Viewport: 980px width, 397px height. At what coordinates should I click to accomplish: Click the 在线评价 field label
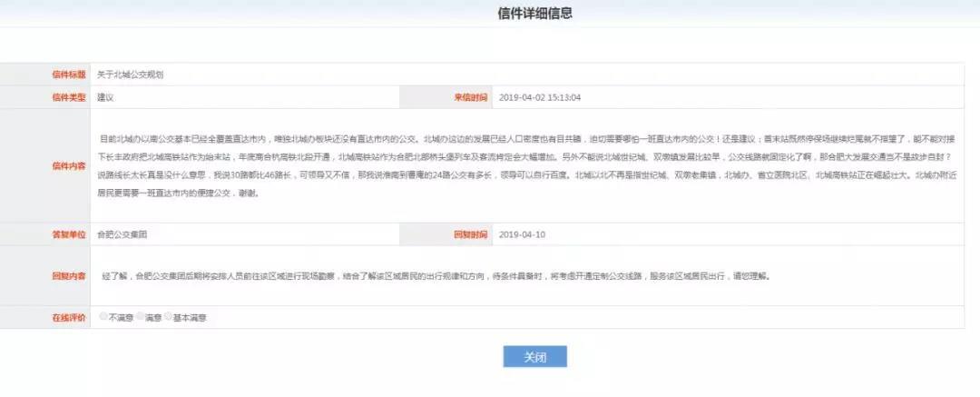point(69,317)
